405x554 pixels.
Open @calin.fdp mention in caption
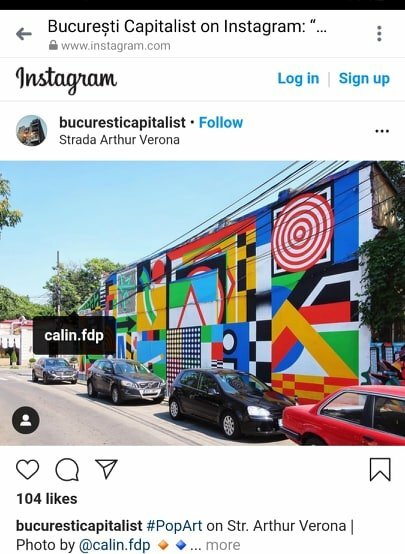pyautogui.click(x=114, y=545)
